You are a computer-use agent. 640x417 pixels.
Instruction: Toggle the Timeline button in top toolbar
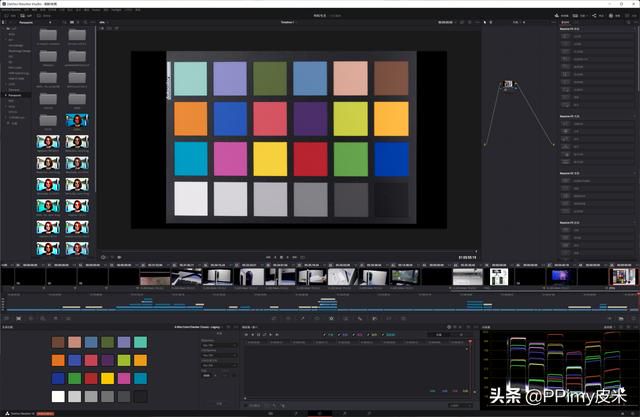click(x=562, y=16)
